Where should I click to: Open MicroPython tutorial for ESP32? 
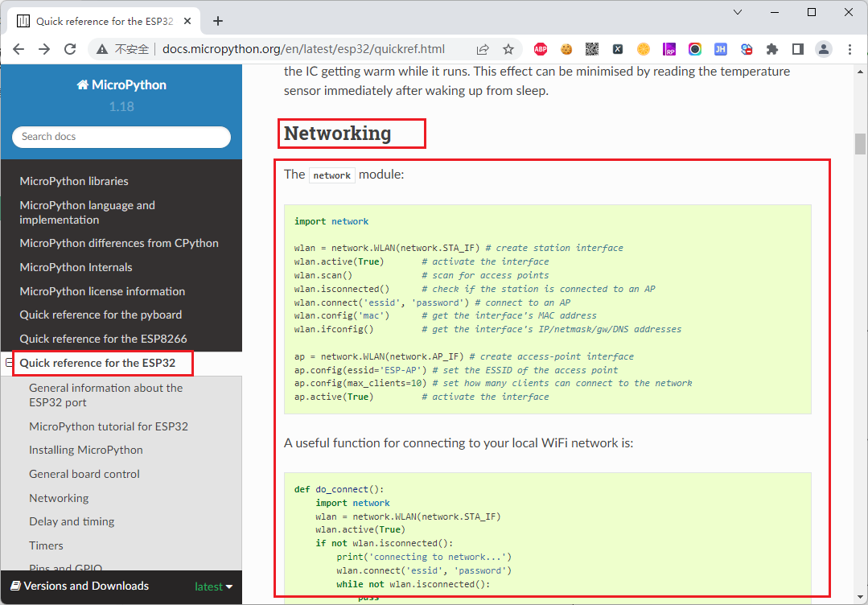pyautogui.click(x=109, y=426)
